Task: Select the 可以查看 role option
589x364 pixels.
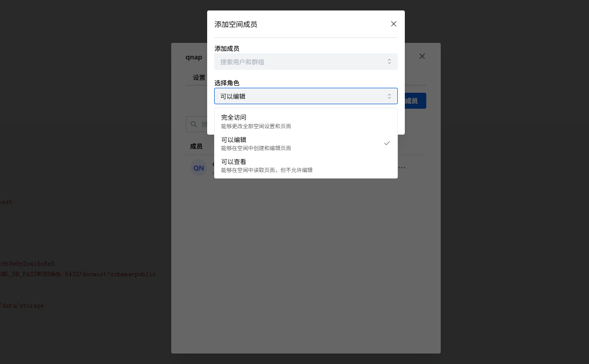Action: click(x=306, y=166)
